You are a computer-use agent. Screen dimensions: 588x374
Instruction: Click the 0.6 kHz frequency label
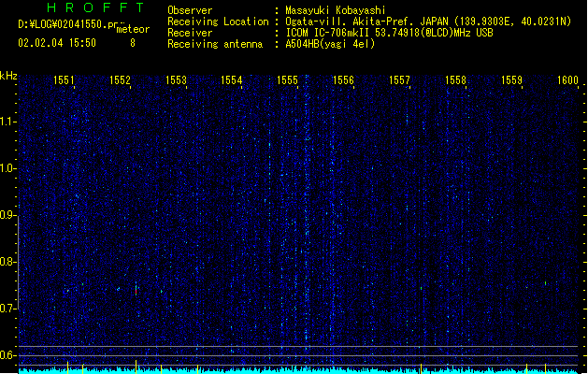(8, 355)
